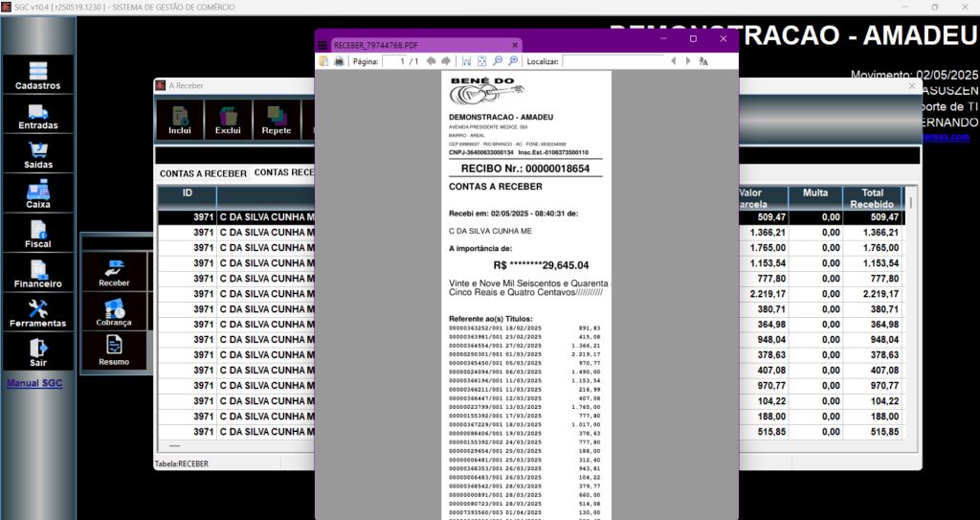Toggle PDF search match-case options icon
The height and width of the screenshot is (520, 980).
[x=703, y=61]
